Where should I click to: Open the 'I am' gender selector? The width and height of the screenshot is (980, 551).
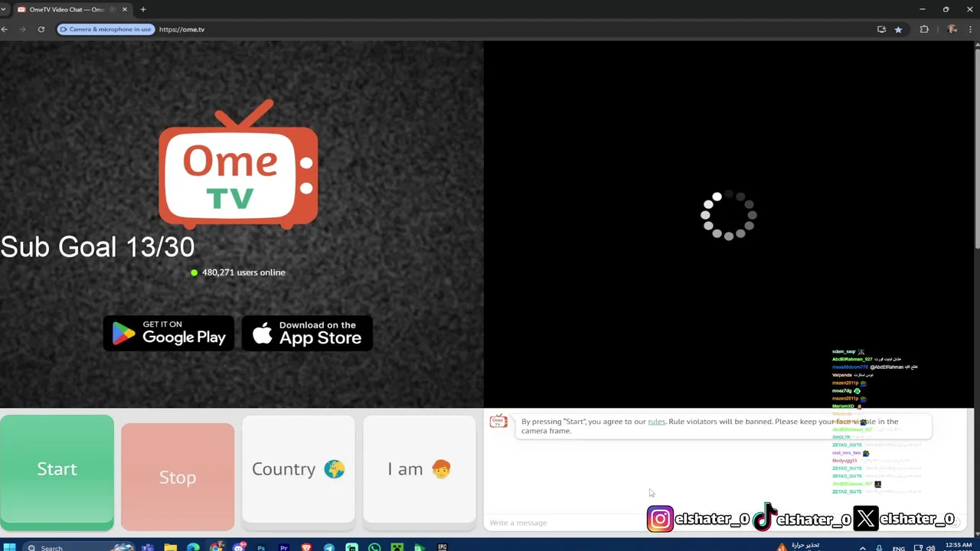[419, 469]
